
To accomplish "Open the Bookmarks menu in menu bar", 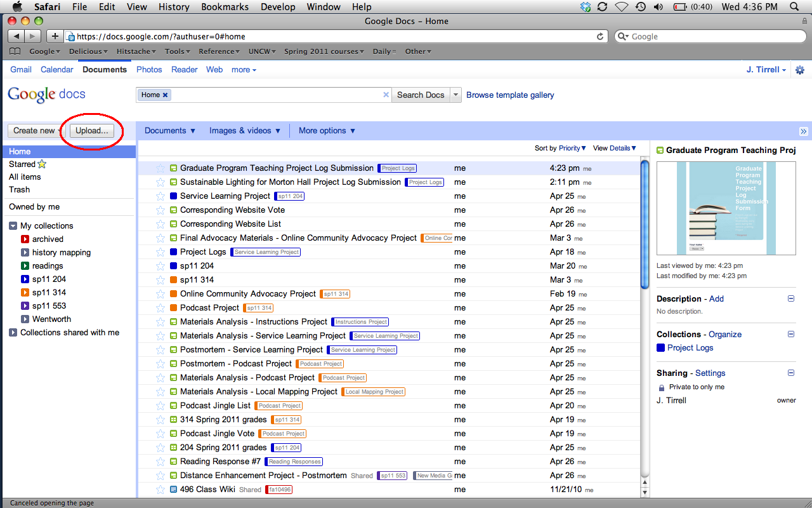I will pos(223,7).
